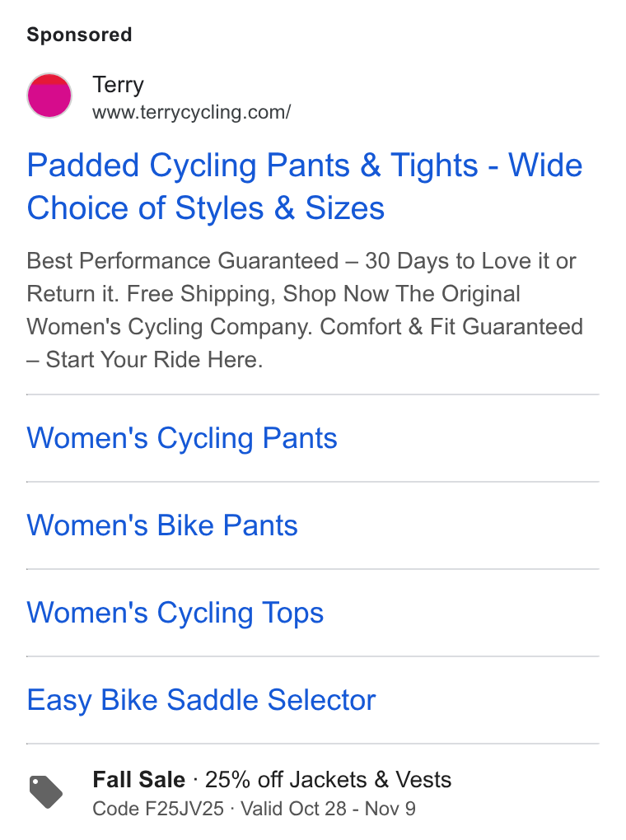Image resolution: width=626 pixels, height=840 pixels.
Task: Click the price tag promotion icon
Action: coord(45,791)
